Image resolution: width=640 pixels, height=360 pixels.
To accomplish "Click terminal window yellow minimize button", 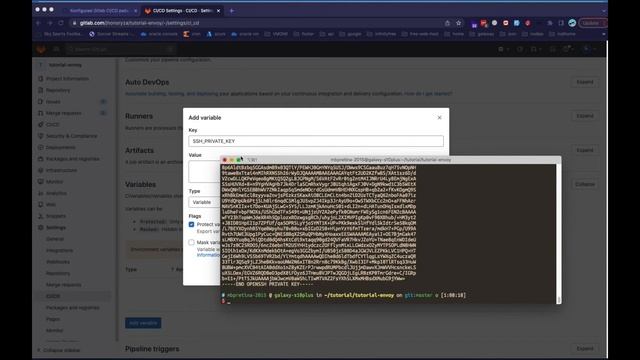I will pos(231,160).
